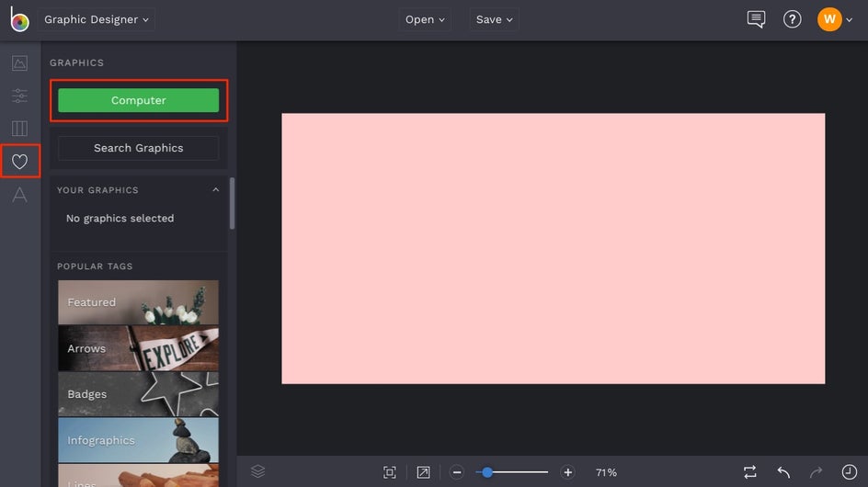Viewport: 868px width, 487px height.
Task: Select the Badges tag thumbnail
Action: tap(139, 394)
